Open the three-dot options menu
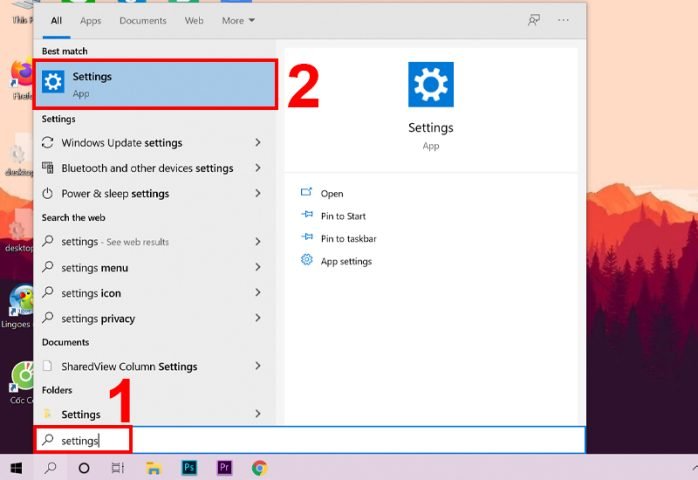Screen dimensions: 698x480 (x=564, y=20)
